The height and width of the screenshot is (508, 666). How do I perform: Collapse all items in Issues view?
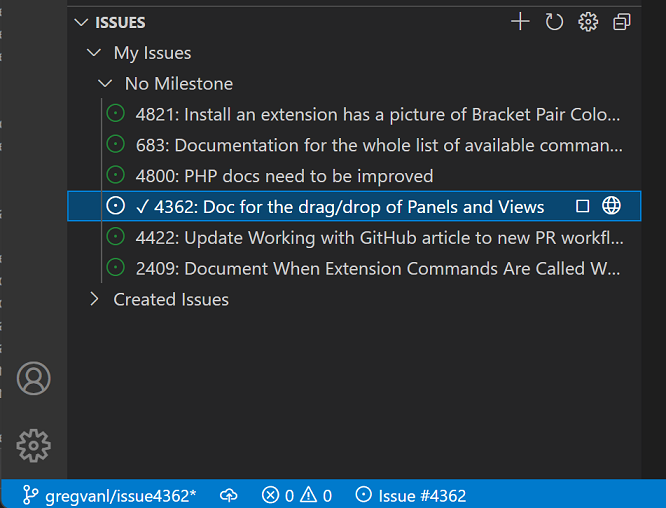(622, 22)
